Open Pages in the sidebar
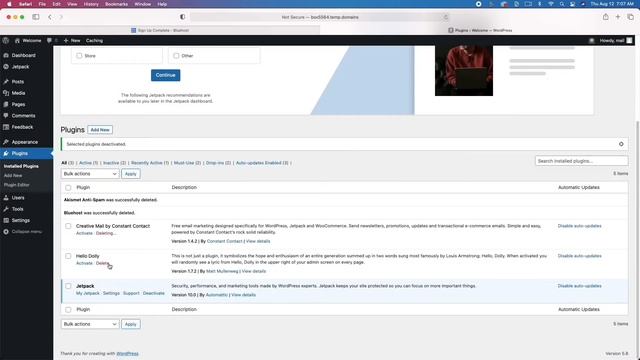Viewport: 640px width, 360px height. point(18,104)
